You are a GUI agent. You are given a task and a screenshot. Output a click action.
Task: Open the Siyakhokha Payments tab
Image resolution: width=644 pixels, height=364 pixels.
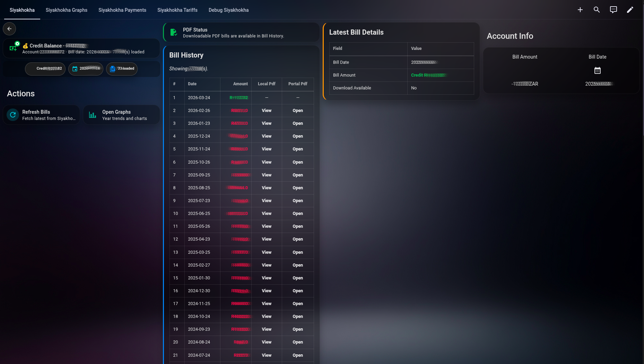coord(122,10)
